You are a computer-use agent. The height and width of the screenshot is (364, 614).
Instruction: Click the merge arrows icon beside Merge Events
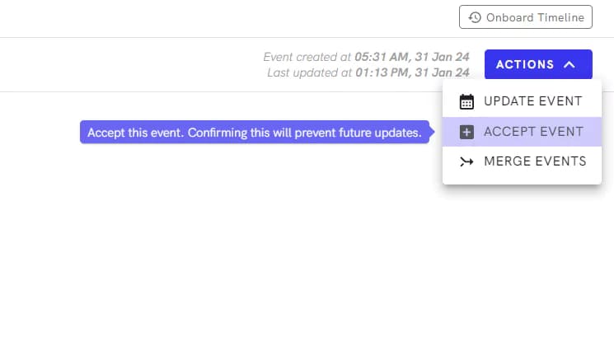(466, 161)
